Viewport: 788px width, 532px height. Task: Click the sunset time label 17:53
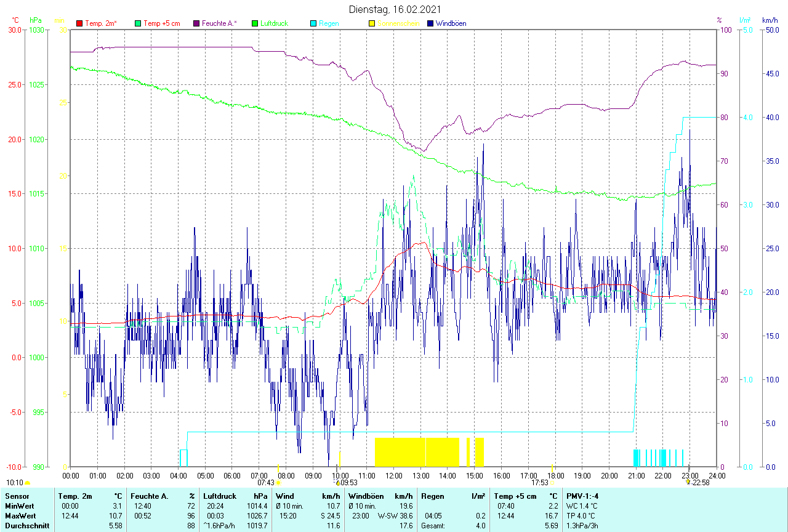(540, 483)
